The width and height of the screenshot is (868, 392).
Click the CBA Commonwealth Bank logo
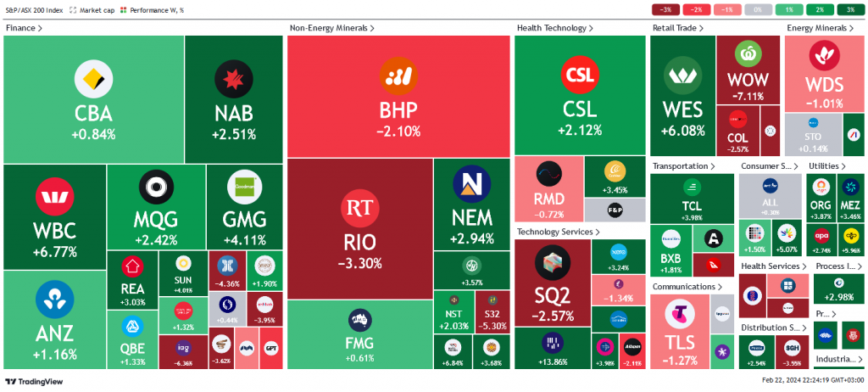point(93,79)
